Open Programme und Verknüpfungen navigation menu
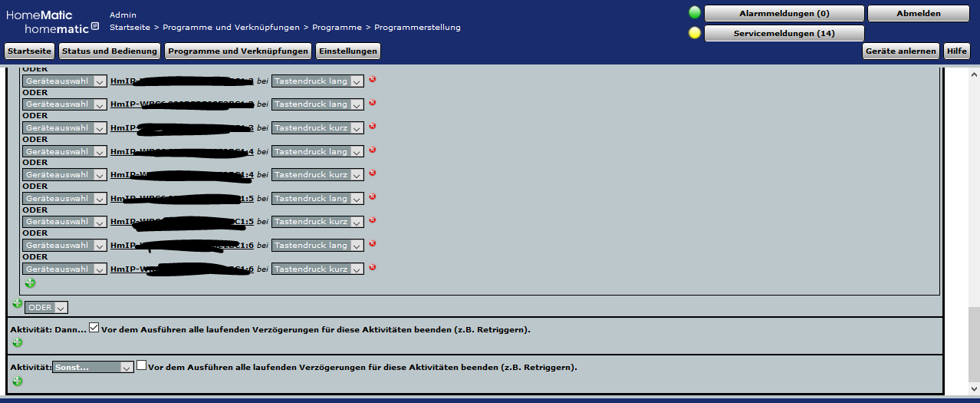The image size is (980, 403). click(238, 51)
